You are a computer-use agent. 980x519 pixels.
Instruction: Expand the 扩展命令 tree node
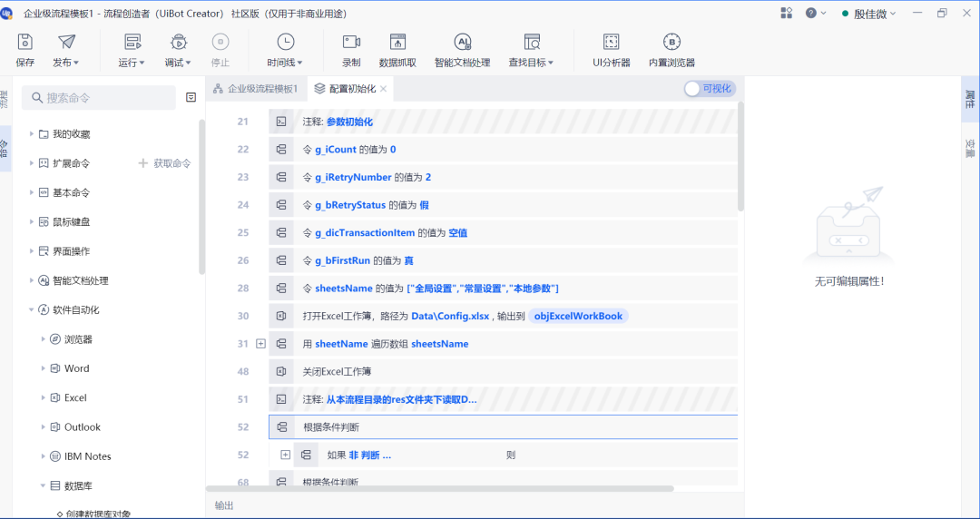click(x=32, y=163)
